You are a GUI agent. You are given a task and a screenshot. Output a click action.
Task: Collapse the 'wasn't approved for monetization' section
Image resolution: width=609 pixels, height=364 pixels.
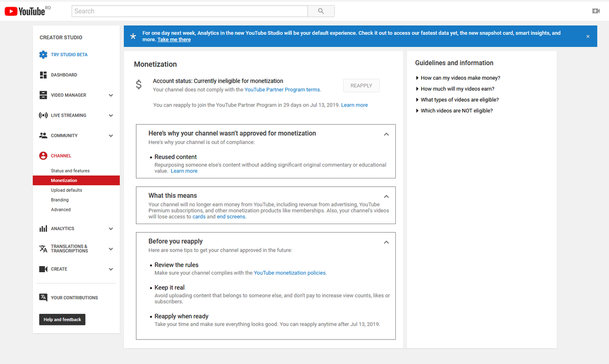coord(386,134)
